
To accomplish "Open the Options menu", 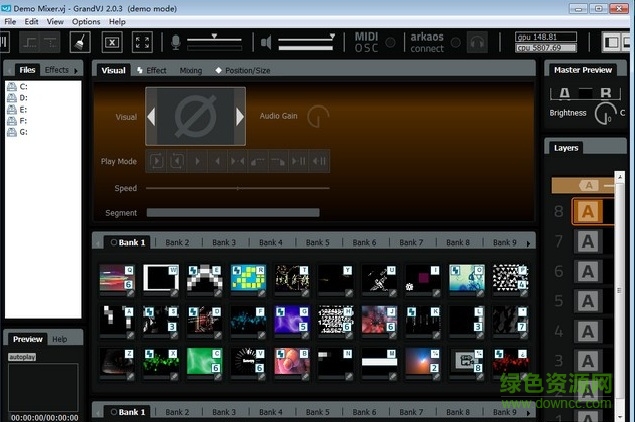I will tap(86, 21).
